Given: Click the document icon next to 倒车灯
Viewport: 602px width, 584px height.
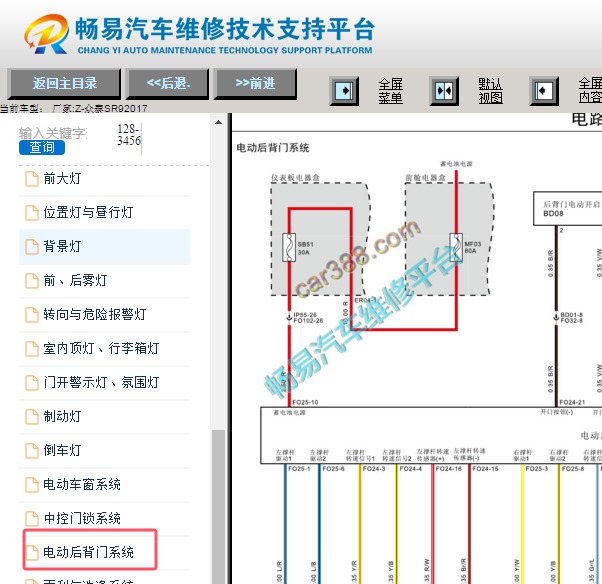Looking at the screenshot, I should click(32, 451).
